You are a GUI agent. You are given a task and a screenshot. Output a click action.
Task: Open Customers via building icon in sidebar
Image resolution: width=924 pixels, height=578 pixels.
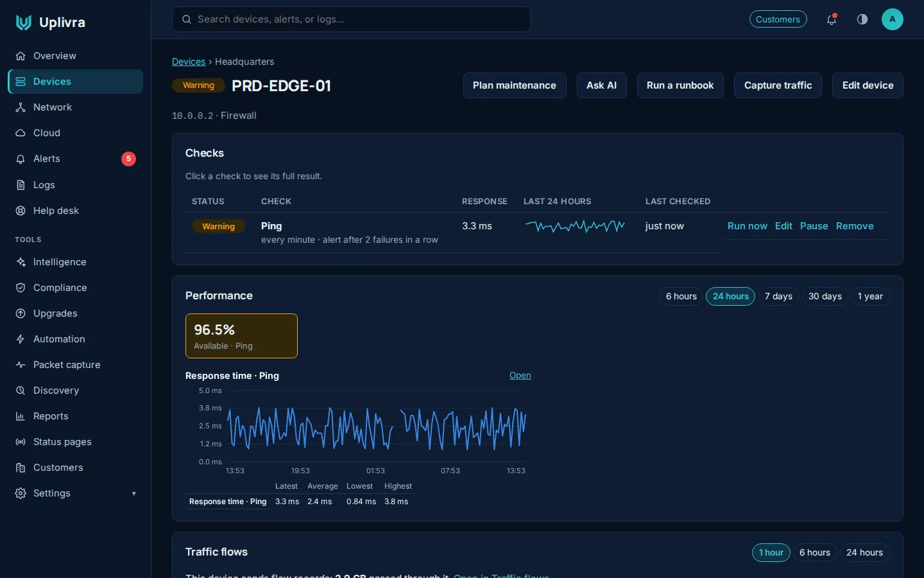point(21,468)
